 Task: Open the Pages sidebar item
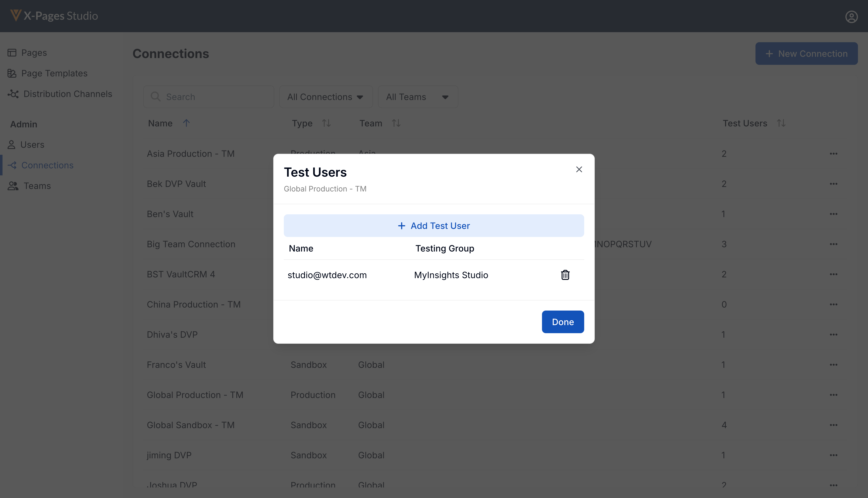(33, 53)
